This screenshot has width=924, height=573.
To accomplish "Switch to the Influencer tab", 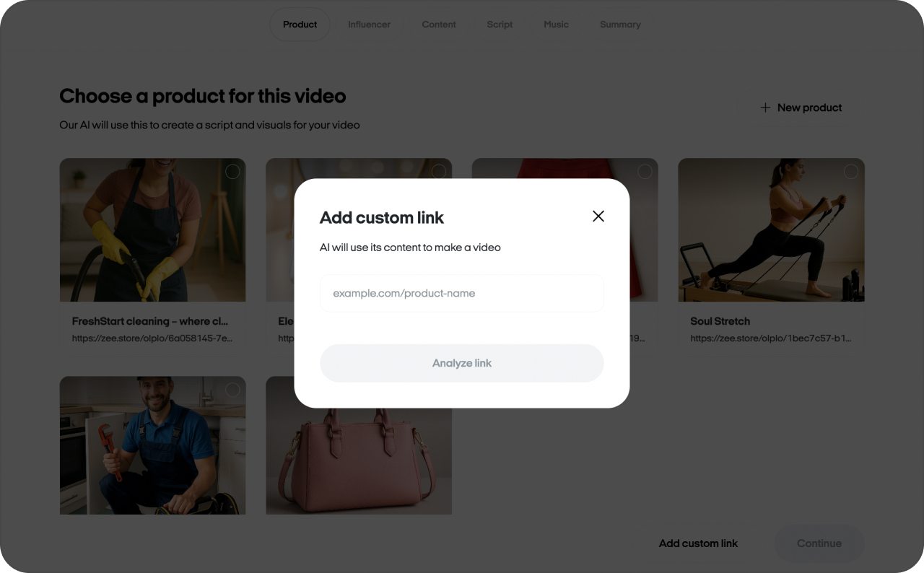I will (369, 24).
